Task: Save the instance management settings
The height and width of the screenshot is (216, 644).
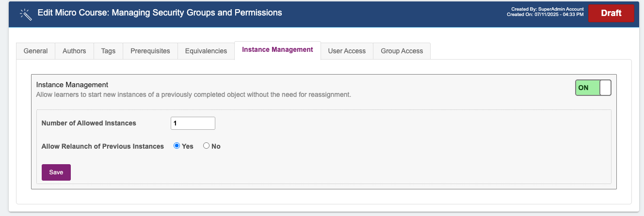Action: tap(56, 172)
